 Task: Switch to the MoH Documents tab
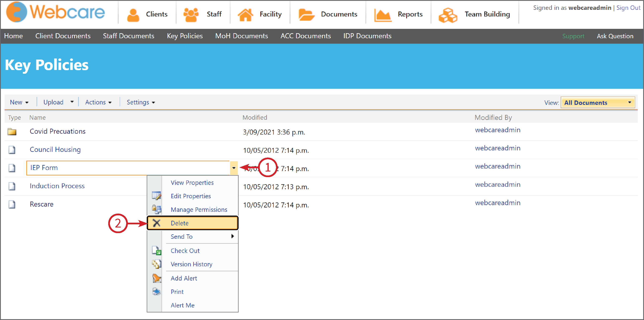242,36
